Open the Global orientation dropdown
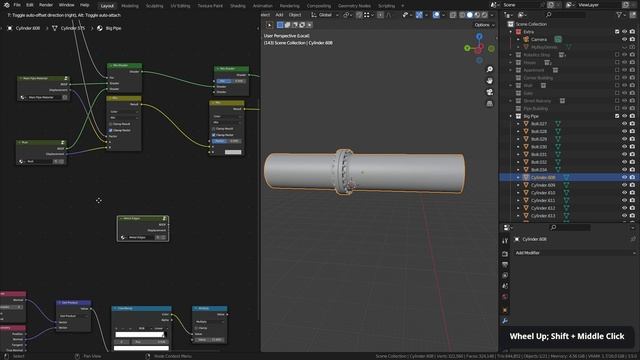 coord(325,15)
